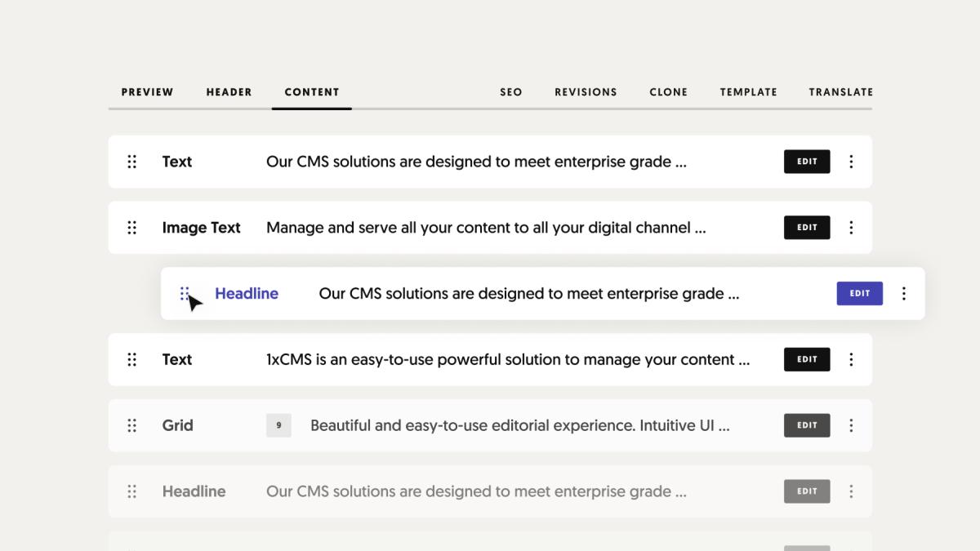Open more options for Image Text row
Screen dimensions: 980x551
851,228
